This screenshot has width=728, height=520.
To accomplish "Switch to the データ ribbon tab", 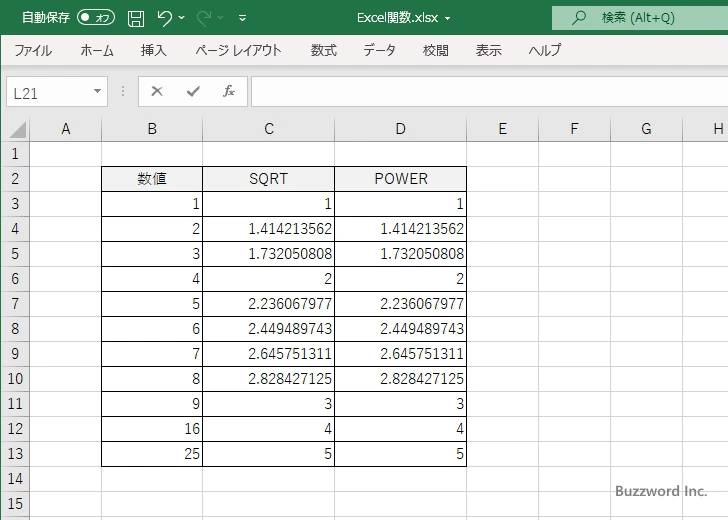I will (x=379, y=50).
